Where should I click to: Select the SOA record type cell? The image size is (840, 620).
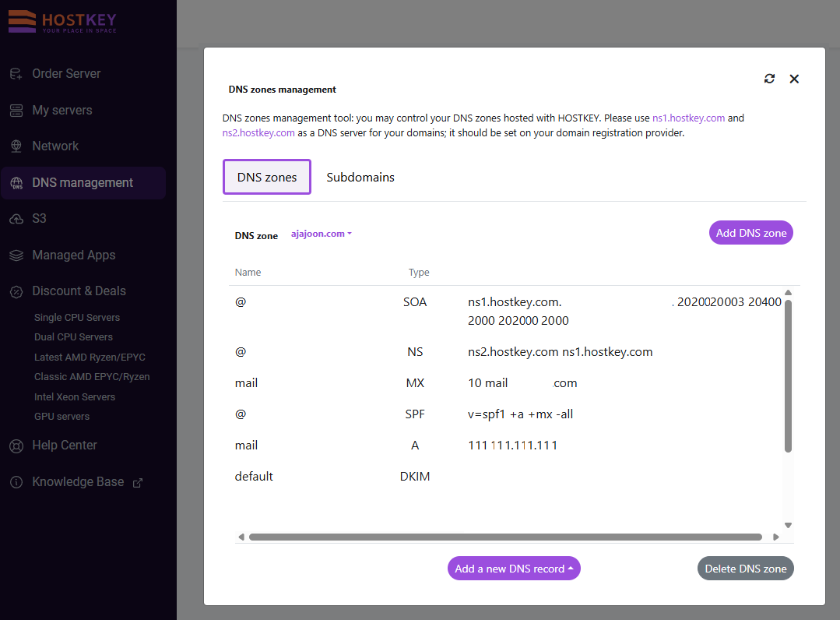coord(415,302)
